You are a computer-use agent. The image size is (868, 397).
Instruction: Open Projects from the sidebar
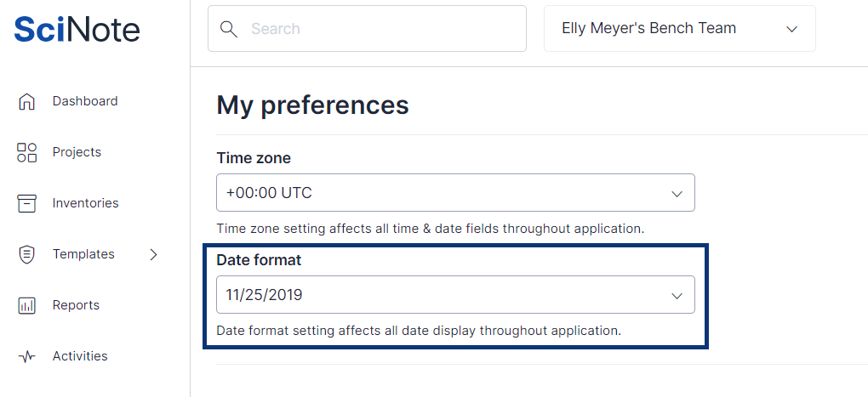tap(77, 152)
